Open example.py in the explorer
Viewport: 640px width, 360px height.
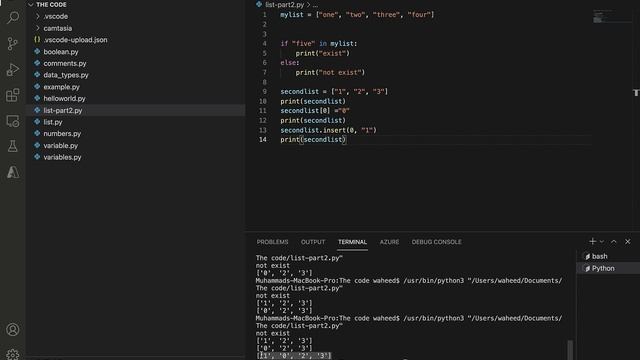tap(136, 87)
